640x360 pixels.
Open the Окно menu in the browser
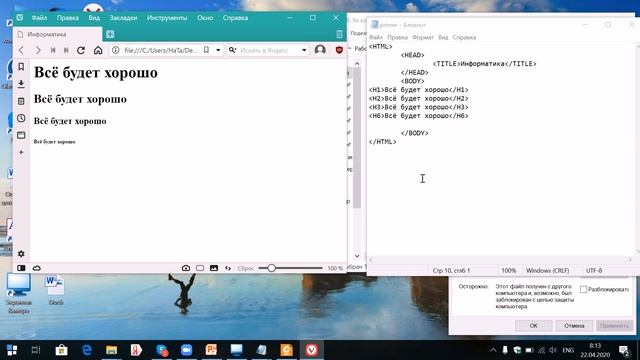point(205,18)
